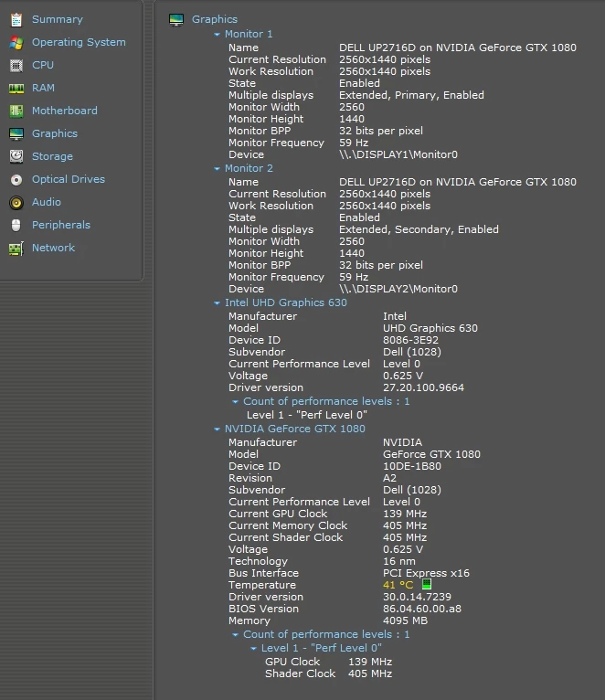The height and width of the screenshot is (700, 605).
Task: Click the Intel 'Level 1 - "Perf Level 0"' row
Action: [307, 415]
